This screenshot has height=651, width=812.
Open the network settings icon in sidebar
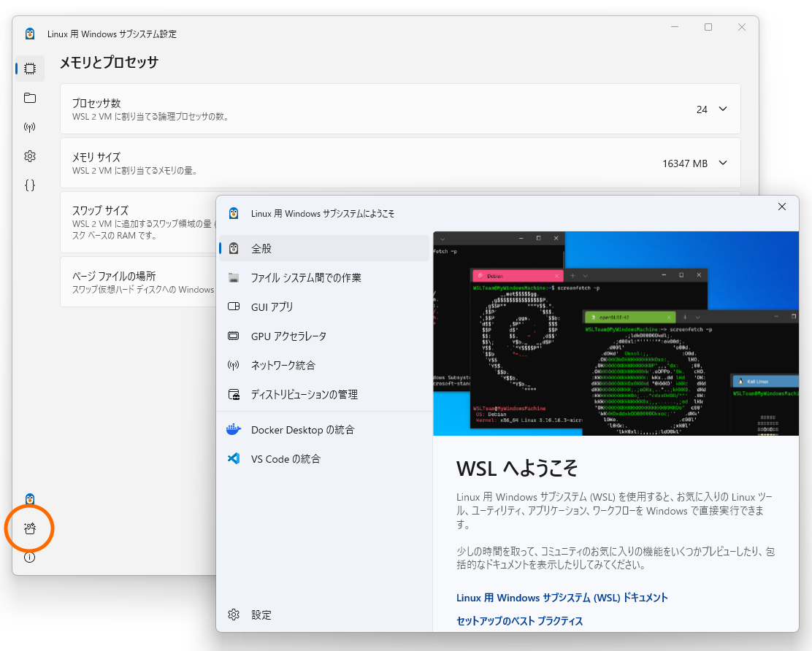coord(29,127)
